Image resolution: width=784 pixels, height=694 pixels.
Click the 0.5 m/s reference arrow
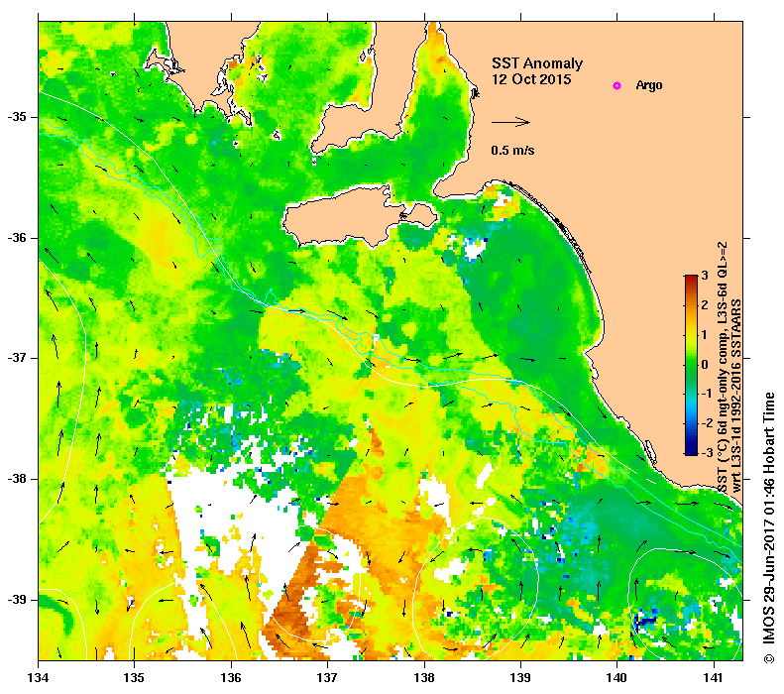click(511, 123)
